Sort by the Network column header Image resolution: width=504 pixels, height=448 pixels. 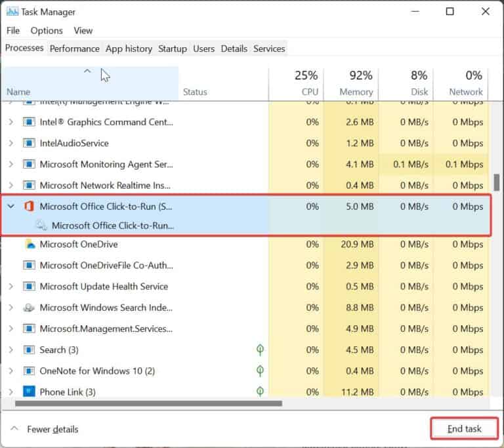(461, 83)
